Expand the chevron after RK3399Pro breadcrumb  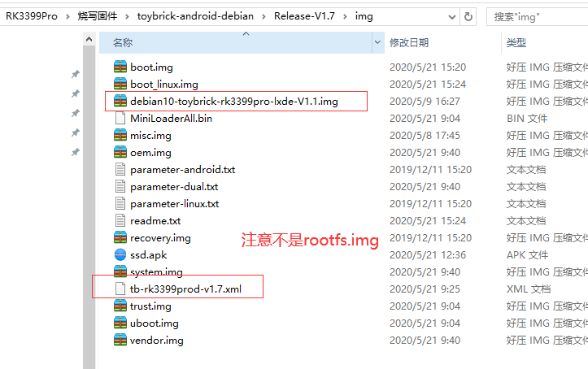point(68,16)
